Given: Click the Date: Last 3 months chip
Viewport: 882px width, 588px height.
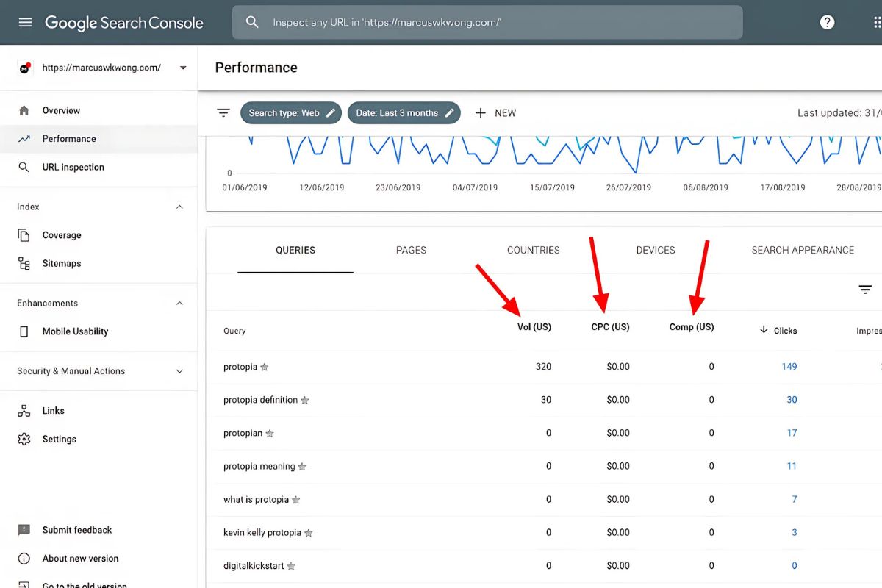Looking at the screenshot, I should [404, 113].
